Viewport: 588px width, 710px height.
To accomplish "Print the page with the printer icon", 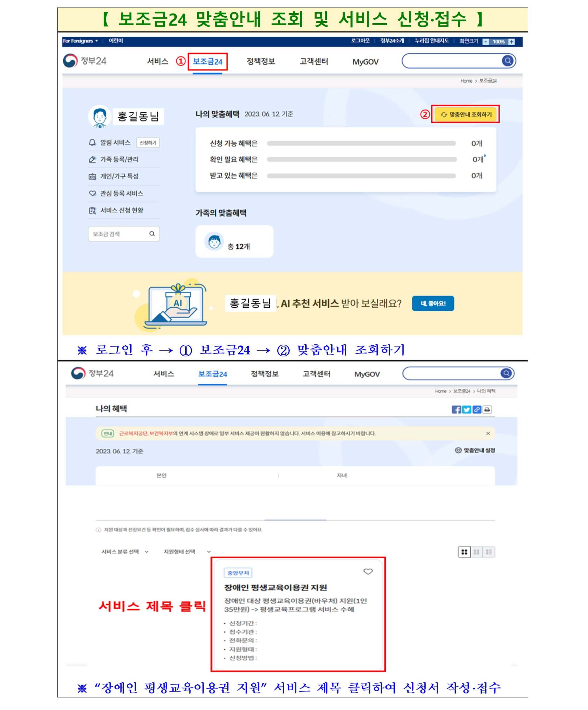I will (487, 409).
